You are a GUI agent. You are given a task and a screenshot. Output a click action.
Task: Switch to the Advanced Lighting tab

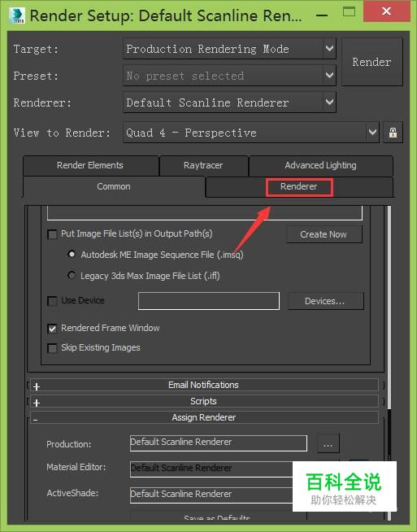coord(321,166)
